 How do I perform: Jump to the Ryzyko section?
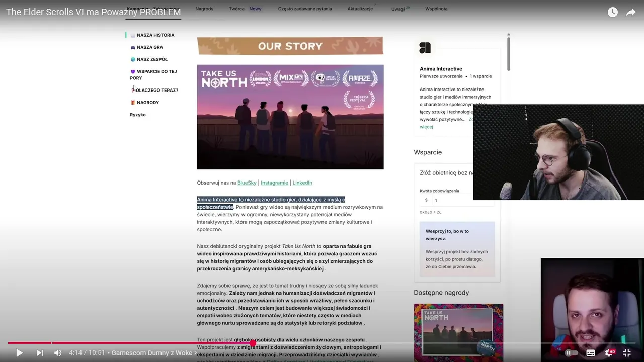(x=138, y=115)
